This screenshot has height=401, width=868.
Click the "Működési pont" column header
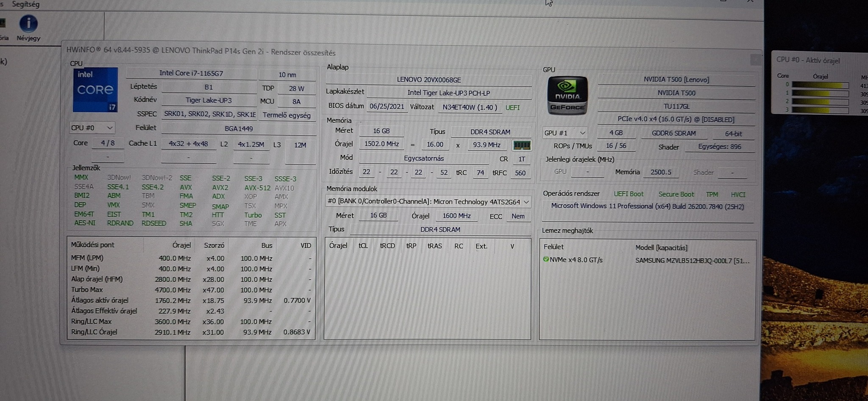[93, 245]
